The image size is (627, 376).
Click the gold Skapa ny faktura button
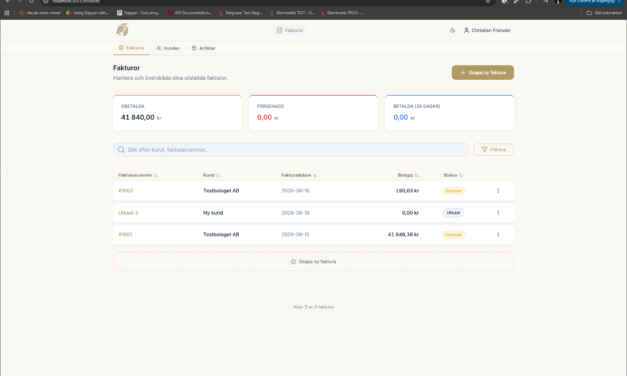483,72
